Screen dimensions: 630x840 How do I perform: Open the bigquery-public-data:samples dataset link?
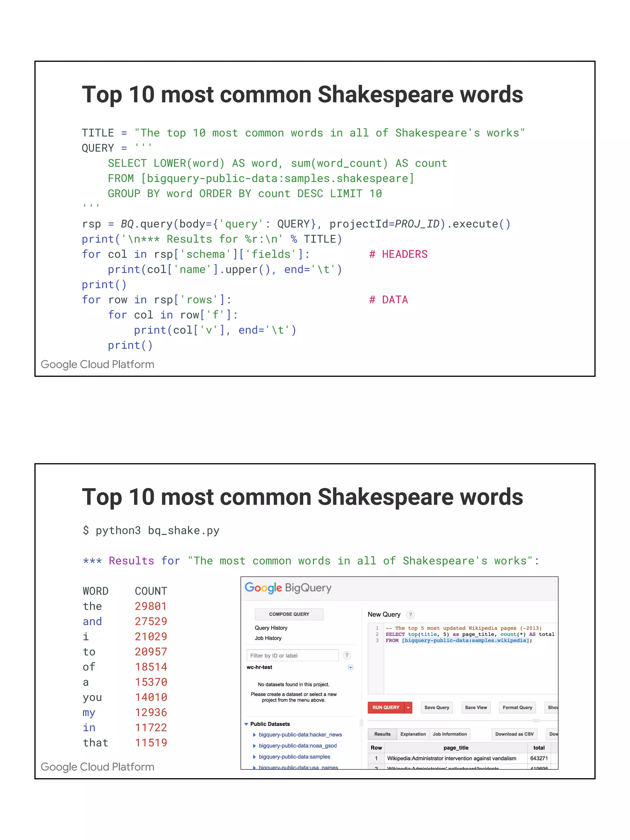coord(294,757)
